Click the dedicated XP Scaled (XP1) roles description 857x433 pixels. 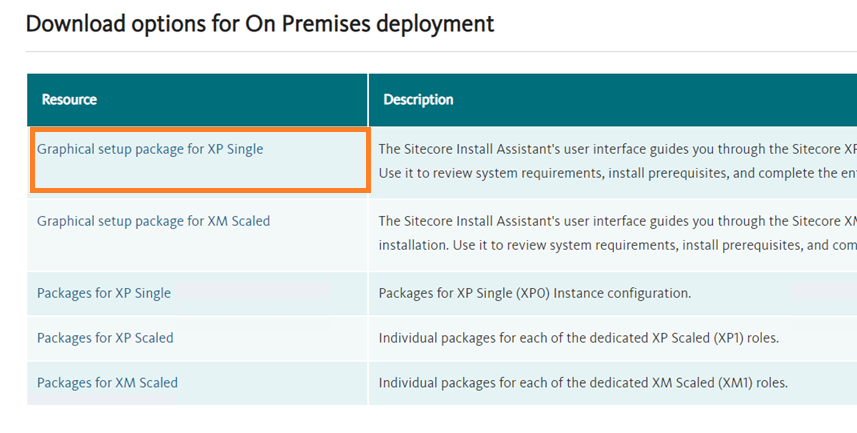[x=578, y=338]
